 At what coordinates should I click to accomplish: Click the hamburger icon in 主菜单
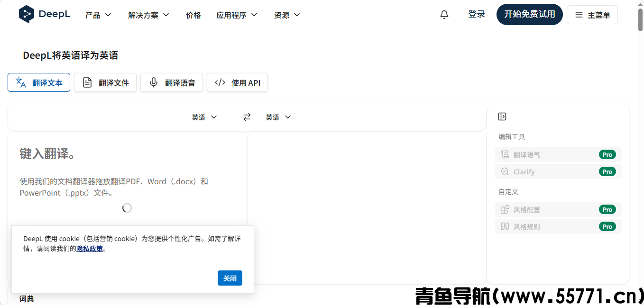[x=579, y=15]
